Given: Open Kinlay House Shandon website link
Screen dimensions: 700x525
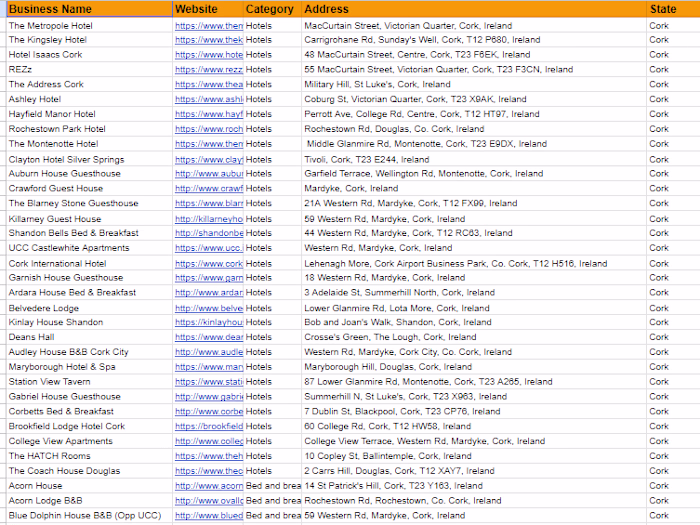Looking at the screenshot, I should [209, 322].
